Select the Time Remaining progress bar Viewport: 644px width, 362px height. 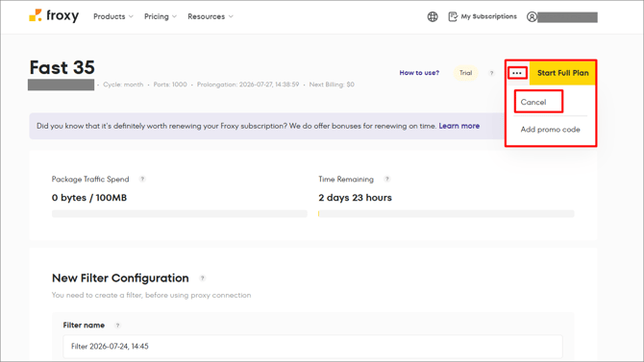[x=446, y=214]
